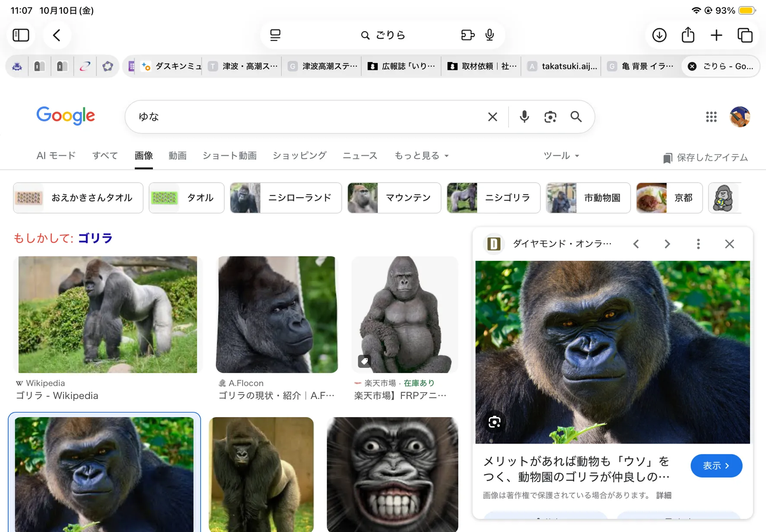Show the previous image in the preview panel
The height and width of the screenshot is (532, 766).
636,244
